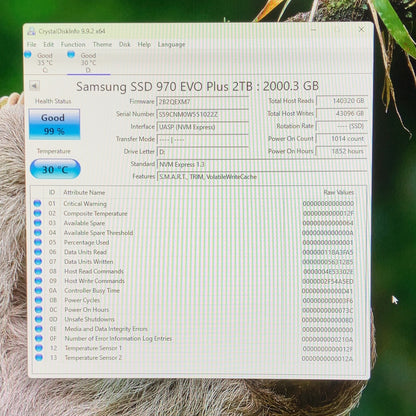Click the Serial Number field

pos(202,114)
